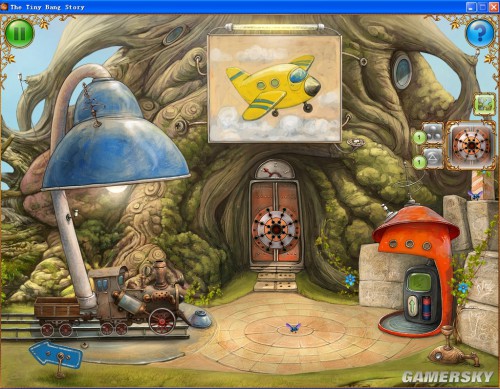Open the puzzle pieces collection icon

484,105
